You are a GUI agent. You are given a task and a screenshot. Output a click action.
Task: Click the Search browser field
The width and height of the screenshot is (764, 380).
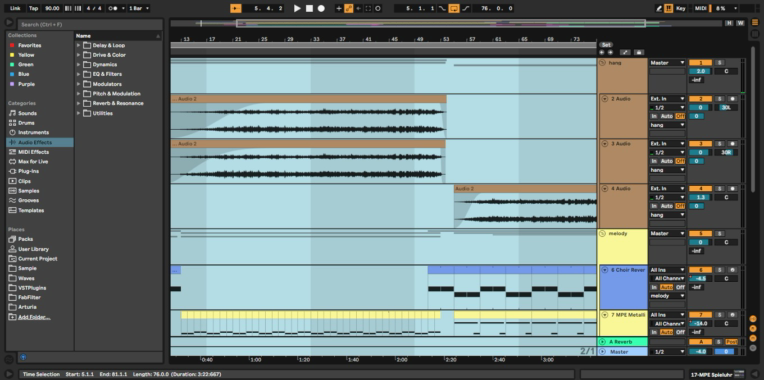(90, 24)
